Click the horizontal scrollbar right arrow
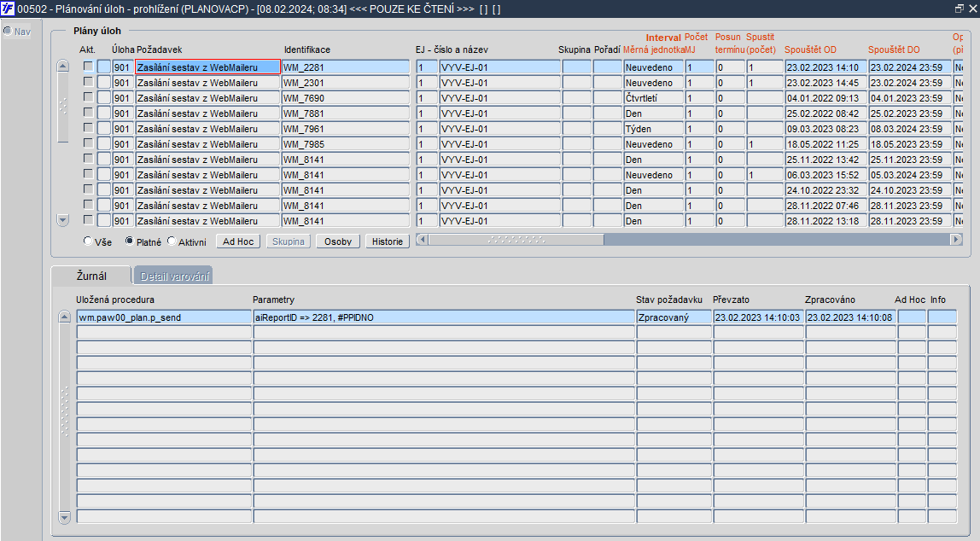This screenshot has width=980, height=541. pyautogui.click(x=955, y=239)
